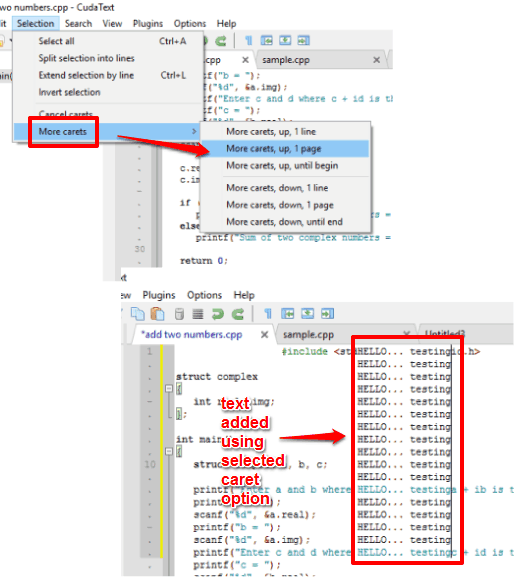Click line number 1 in the lower gutter
This screenshot has width=519, height=578.
149,351
